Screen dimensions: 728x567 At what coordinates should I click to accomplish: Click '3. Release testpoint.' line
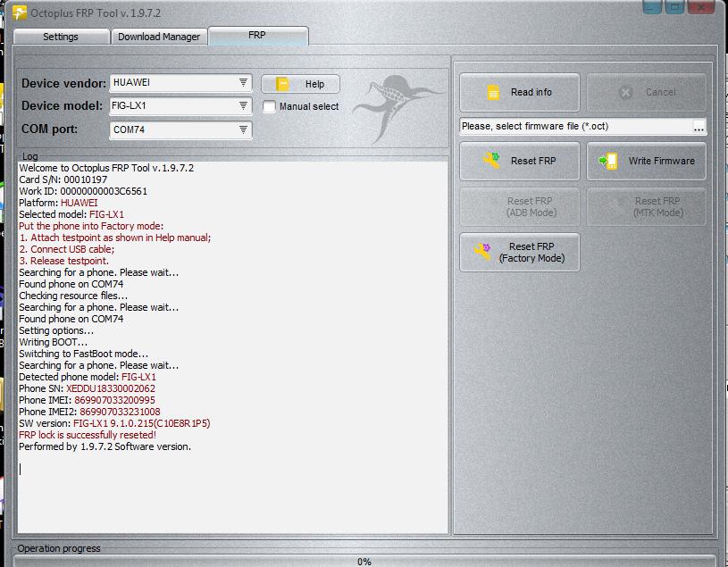[64, 261]
